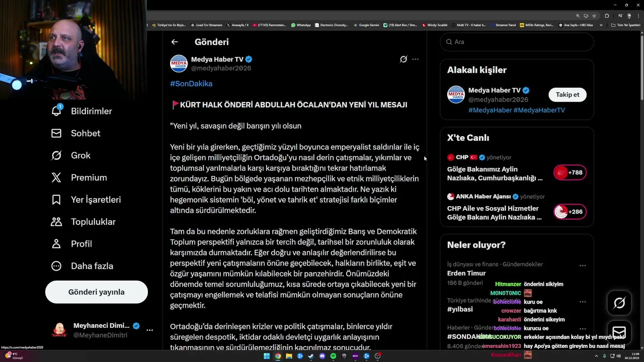Open Profil page from sidebar
The height and width of the screenshot is (362, 644).
[x=72, y=244]
